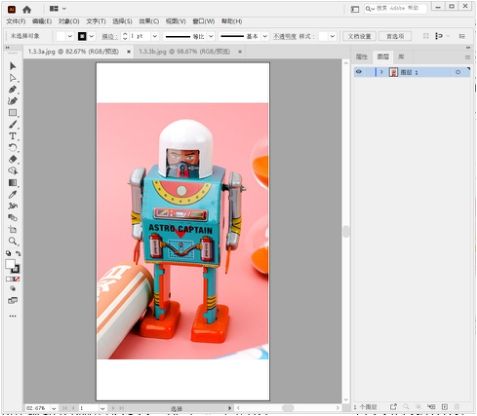The width and height of the screenshot is (477, 416).
Task: Switch to the Libraries panel tab
Action: pyautogui.click(x=401, y=57)
